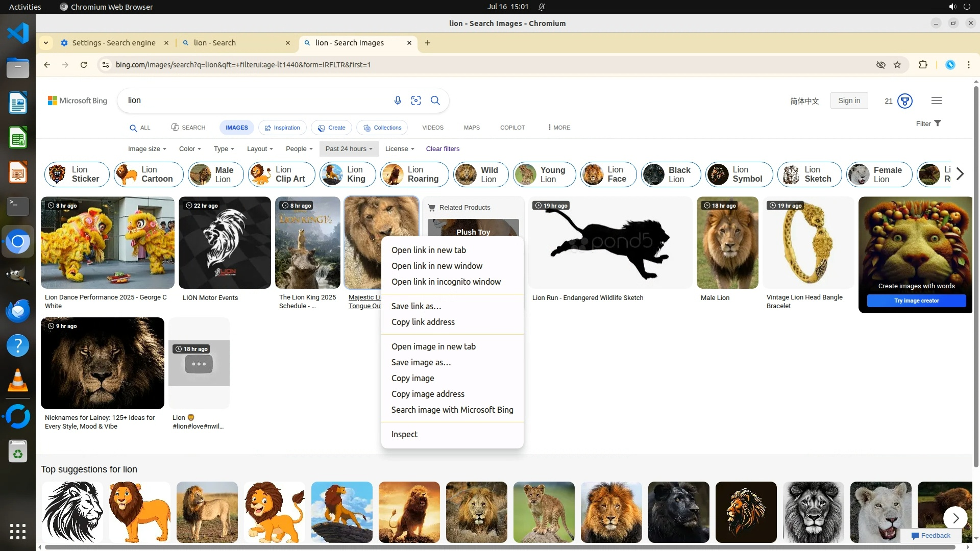
Task: Toggle the Filter funnel button
Action: (x=928, y=123)
